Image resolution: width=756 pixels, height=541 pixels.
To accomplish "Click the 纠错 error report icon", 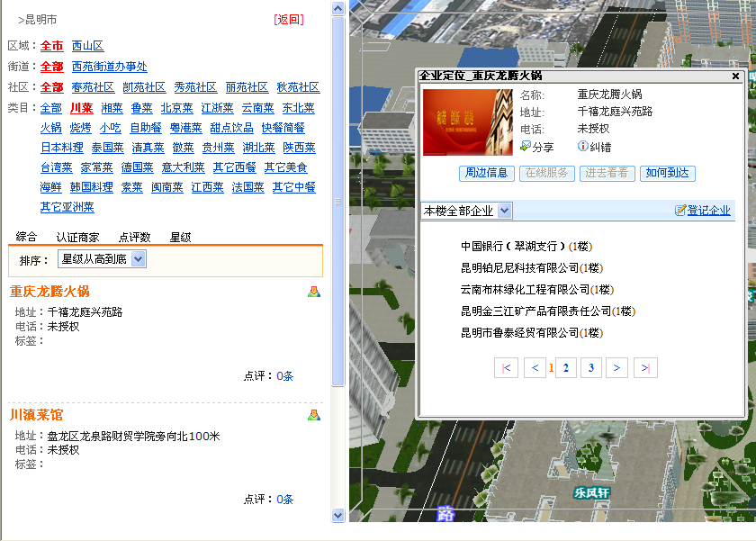I will tap(582, 146).
